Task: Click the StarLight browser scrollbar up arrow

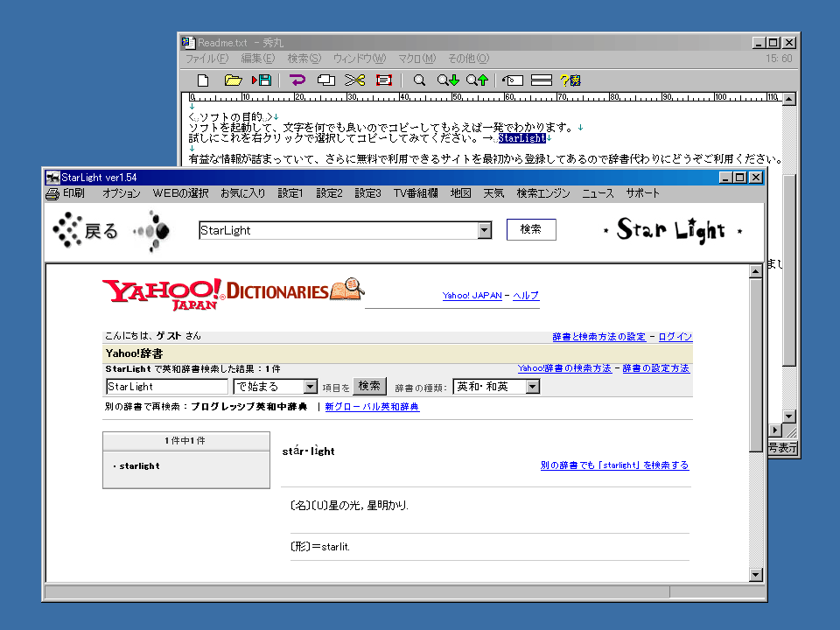Action: click(755, 271)
